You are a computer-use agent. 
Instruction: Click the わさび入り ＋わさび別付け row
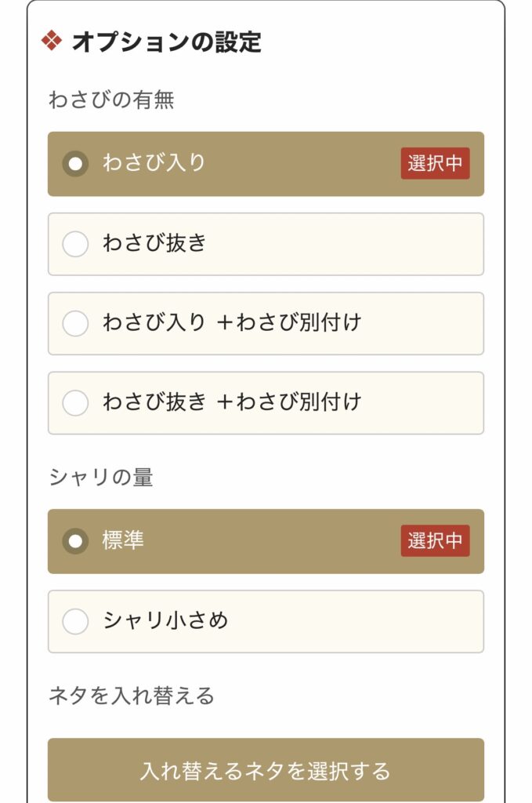(266, 323)
